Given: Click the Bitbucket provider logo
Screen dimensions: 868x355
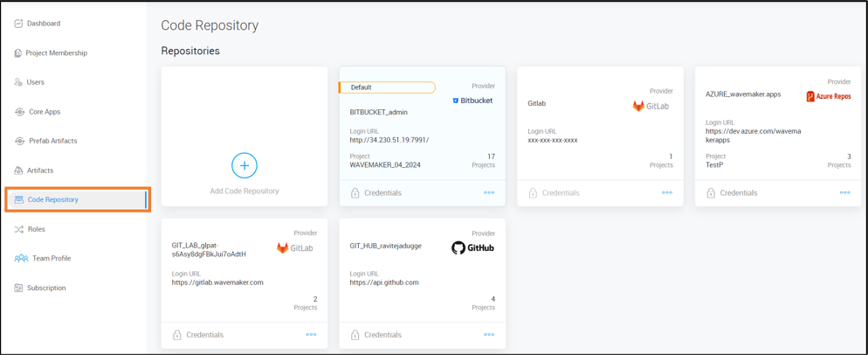Looking at the screenshot, I should pyautogui.click(x=472, y=101).
